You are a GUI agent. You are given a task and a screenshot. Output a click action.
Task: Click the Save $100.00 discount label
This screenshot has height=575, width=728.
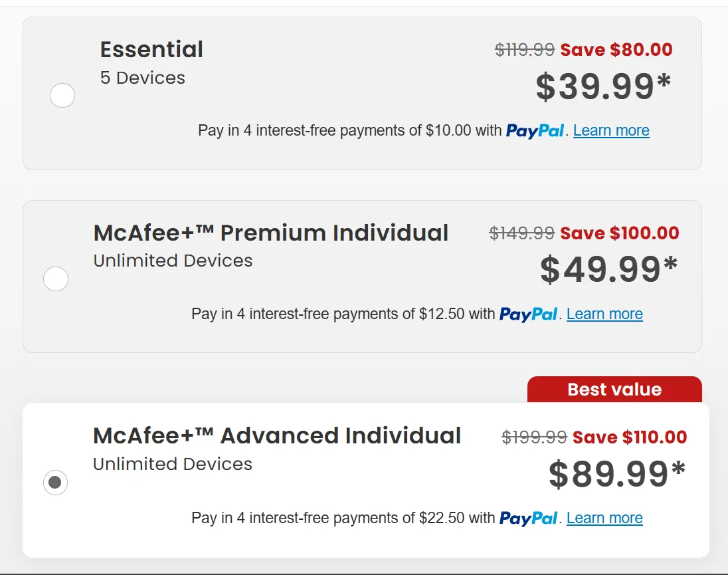[620, 233]
